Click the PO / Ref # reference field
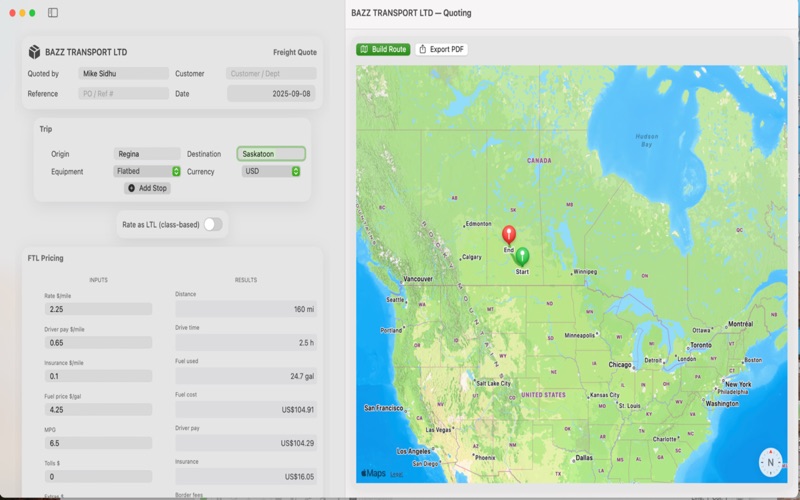The image size is (800, 500). (123, 93)
